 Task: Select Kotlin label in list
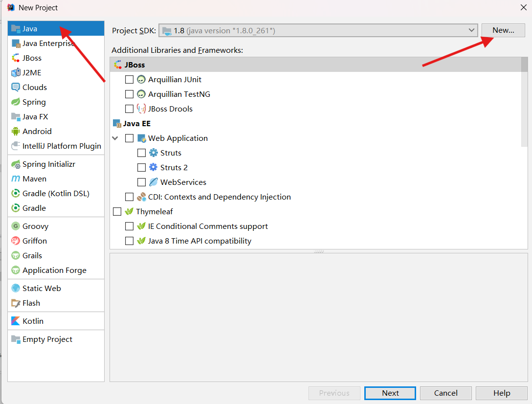(x=33, y=321)
